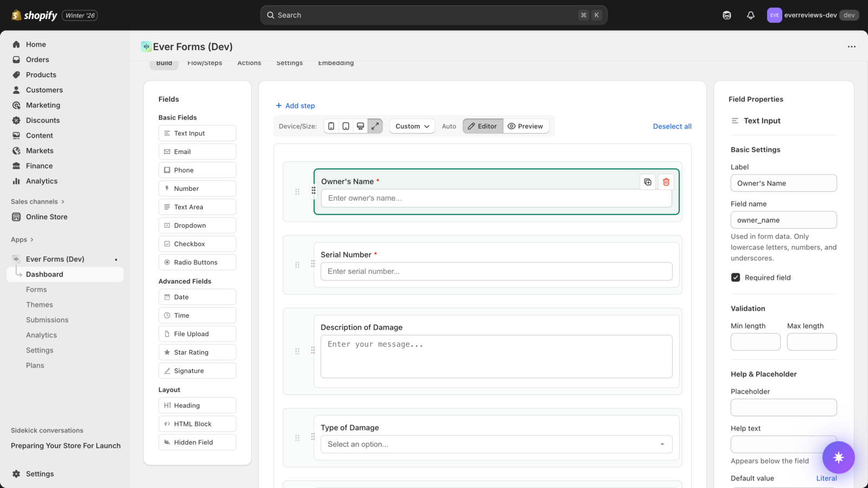Screen dimensions: 868x488
Task: Delete Owner's Name field with trash icon
Action: (666, 182)
